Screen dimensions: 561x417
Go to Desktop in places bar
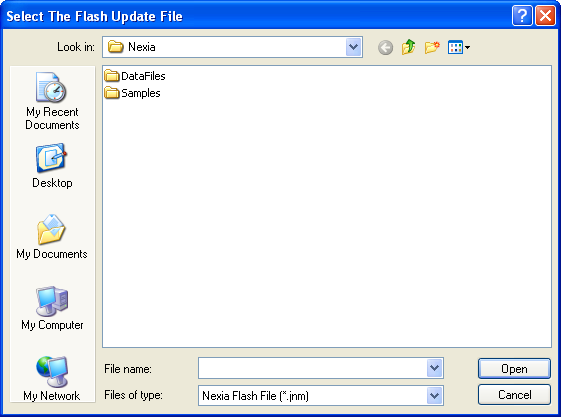coord(52,166)
